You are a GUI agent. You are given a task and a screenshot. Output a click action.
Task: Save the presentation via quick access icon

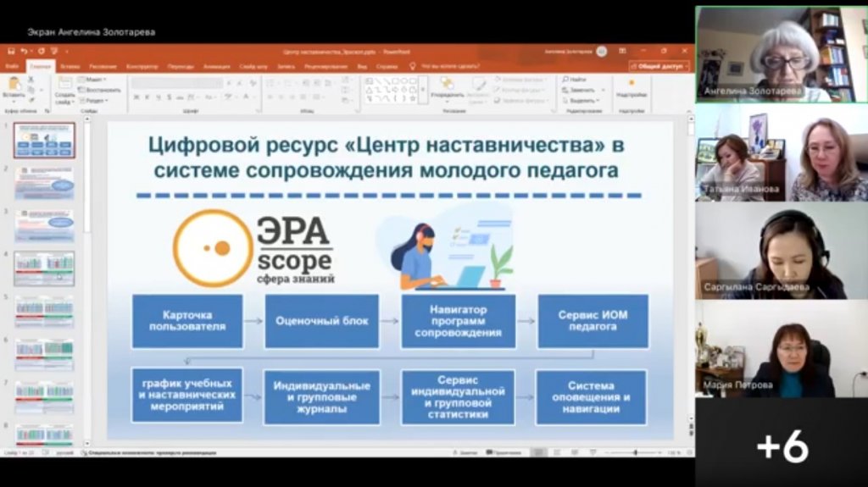[10, 52]
